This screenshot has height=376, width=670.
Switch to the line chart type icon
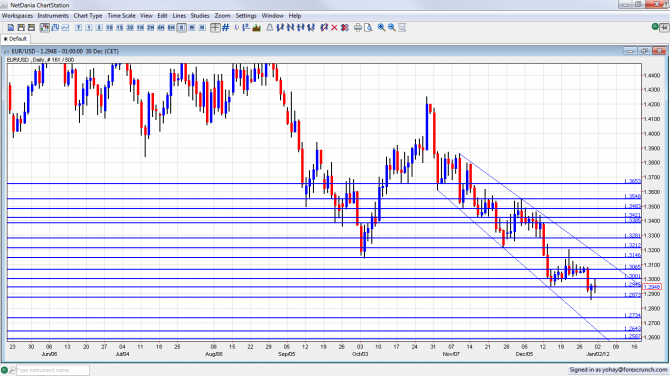(65, 28)
